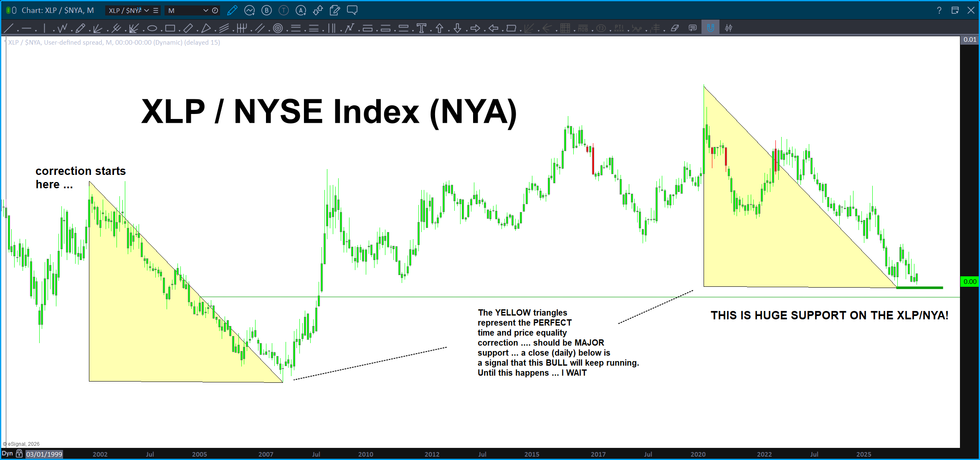Viewport: 980px width, 460px height.
Task: Expand options arrow beside the text T tool
Action: click(430, 30)
